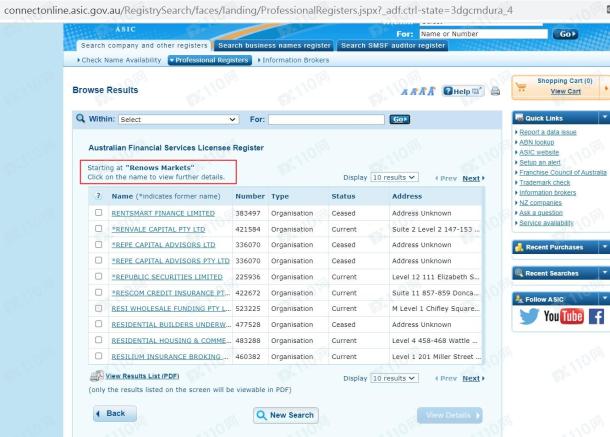Open RESI WHOLESALE FUNDING PTY link

(171, 309)
